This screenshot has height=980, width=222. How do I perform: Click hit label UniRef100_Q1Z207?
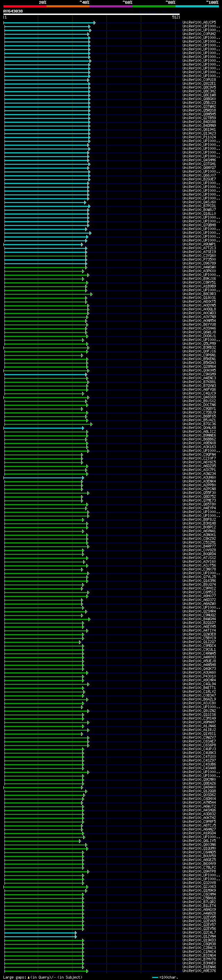[199, 642]
